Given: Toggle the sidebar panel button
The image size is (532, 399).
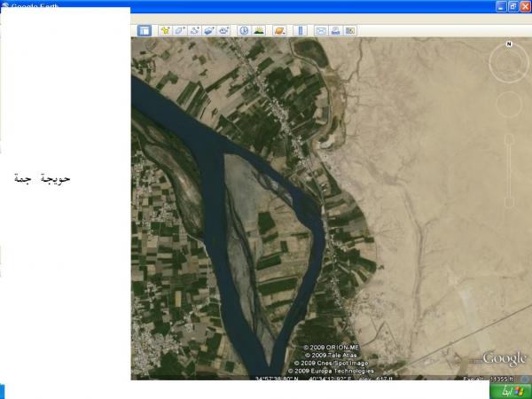Looking at the screenshot, I should tap(144, 30).
